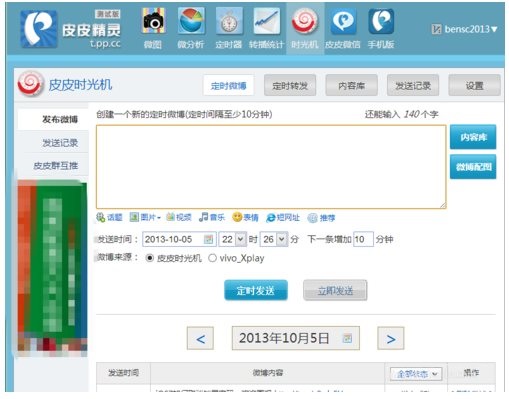Click the increment minutes field showing 10
Image resolution: width=509 pixels, height=399 pixels.
pos(363,239)
